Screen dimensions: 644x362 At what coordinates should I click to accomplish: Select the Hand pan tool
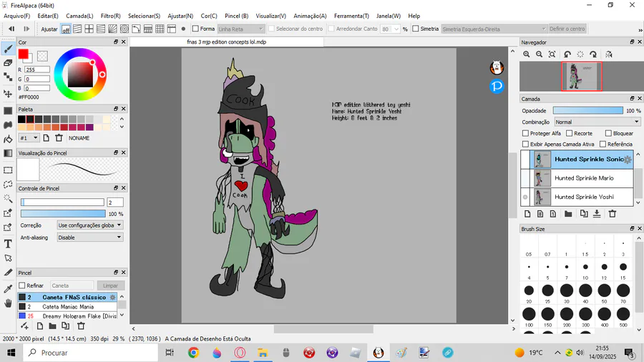click(x=8, y=303)
